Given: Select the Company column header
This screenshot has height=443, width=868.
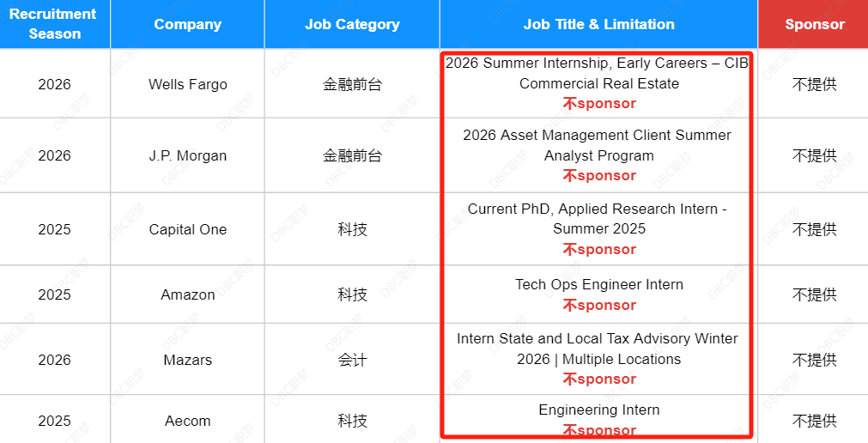Looking at the screenshot, I should (x=188, y=24).
